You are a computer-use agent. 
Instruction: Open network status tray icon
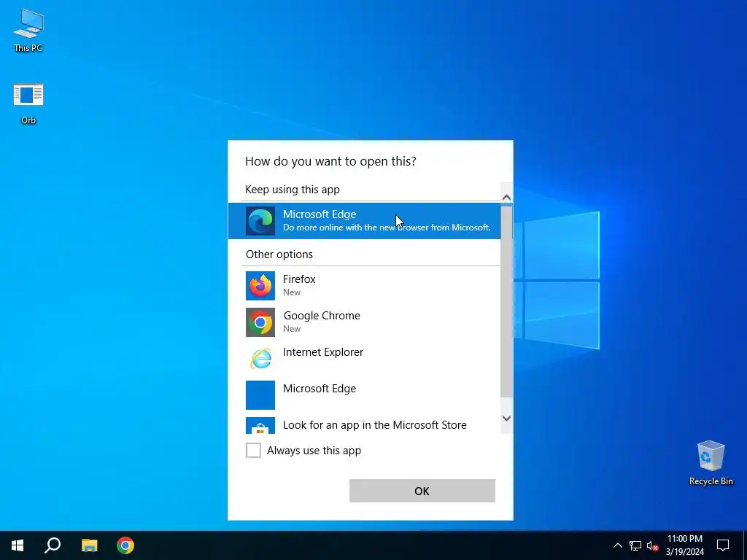[635, 545]
